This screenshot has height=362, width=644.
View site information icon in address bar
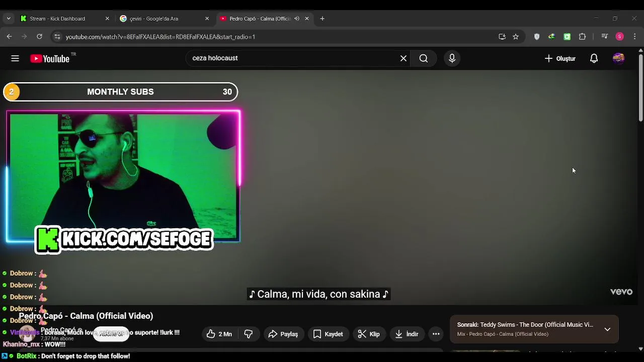tap(57, 36)
